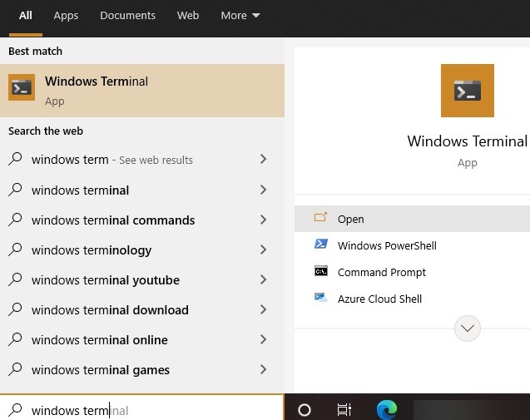Switch to the Apps tab
This screenshot has width=530, height=420.
(x=66, y=16)
